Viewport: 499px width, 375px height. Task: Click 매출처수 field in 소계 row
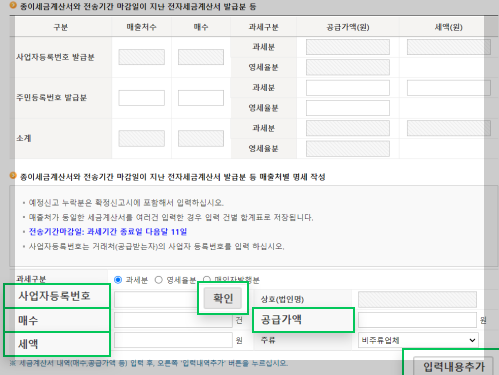pyautogui.click(x=141, y=139)
